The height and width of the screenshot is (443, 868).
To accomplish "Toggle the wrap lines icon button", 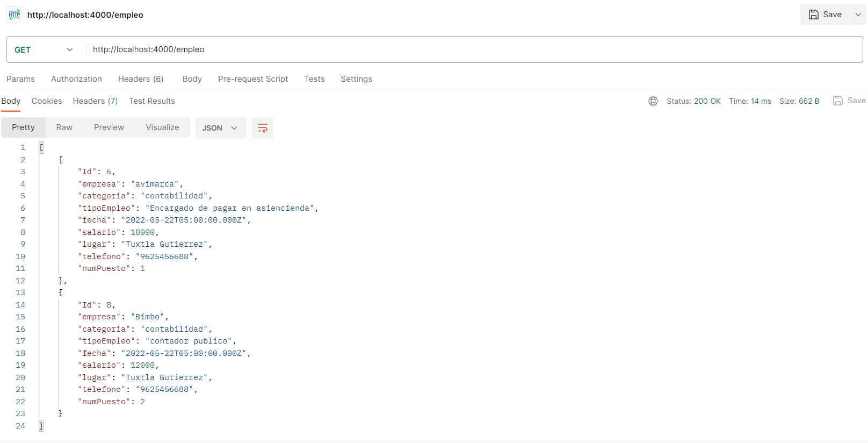I will click(263, 128).
